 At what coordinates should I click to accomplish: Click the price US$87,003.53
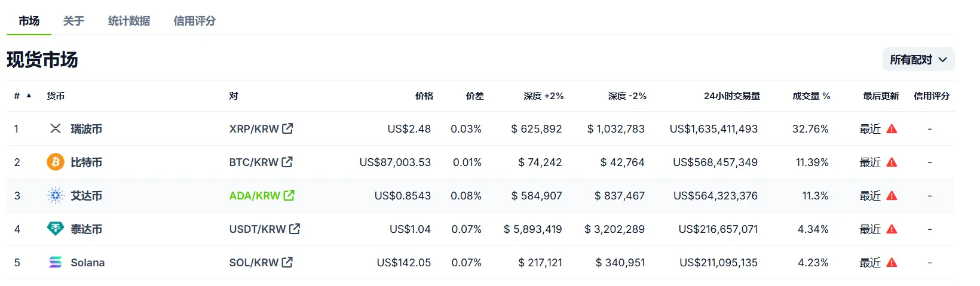tap(395, 162)
